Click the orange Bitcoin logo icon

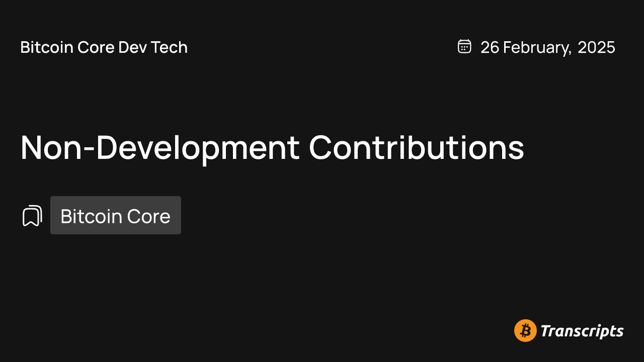pyautogui.click(x=525, y=331)
